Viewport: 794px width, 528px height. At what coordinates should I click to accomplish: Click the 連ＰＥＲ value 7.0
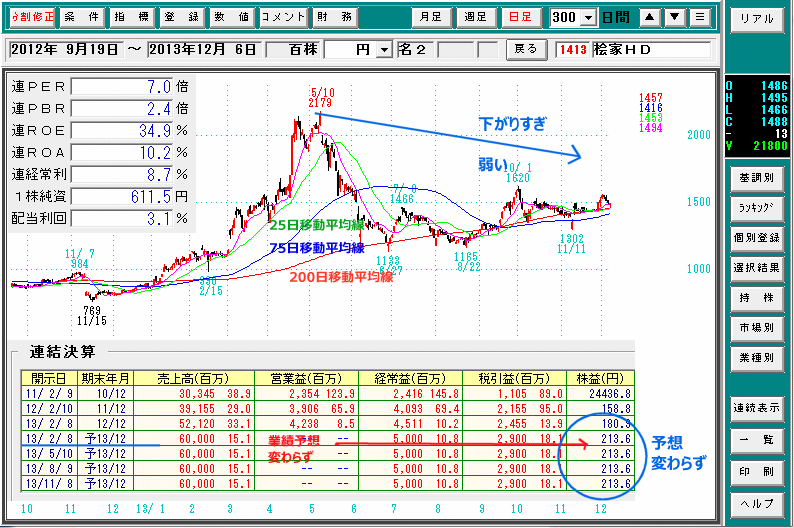coord(122,87)
